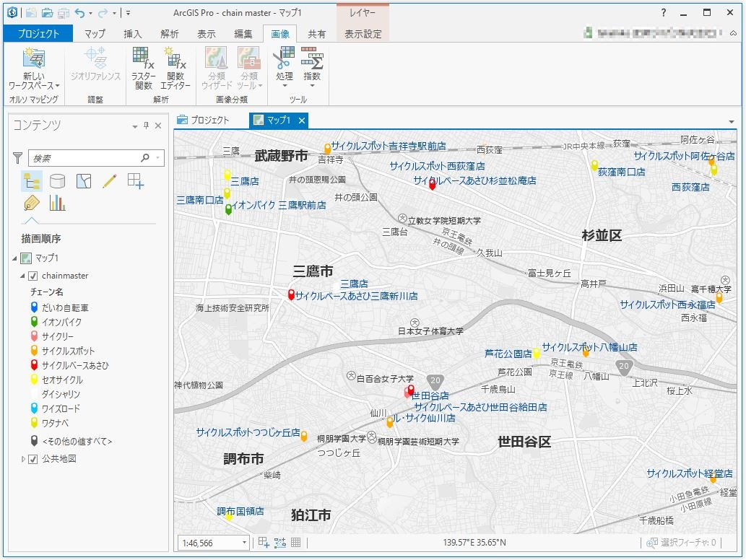Click the サイクルスポットつつじヶ丘店 orange map pin
This screenshot has height=560, width=746.
pos(303,437)
